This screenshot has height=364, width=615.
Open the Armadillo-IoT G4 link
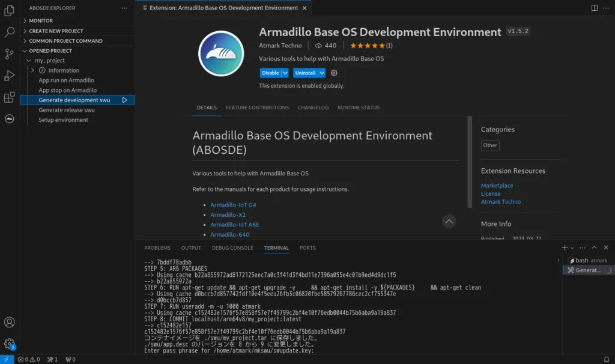pos(233,205)
